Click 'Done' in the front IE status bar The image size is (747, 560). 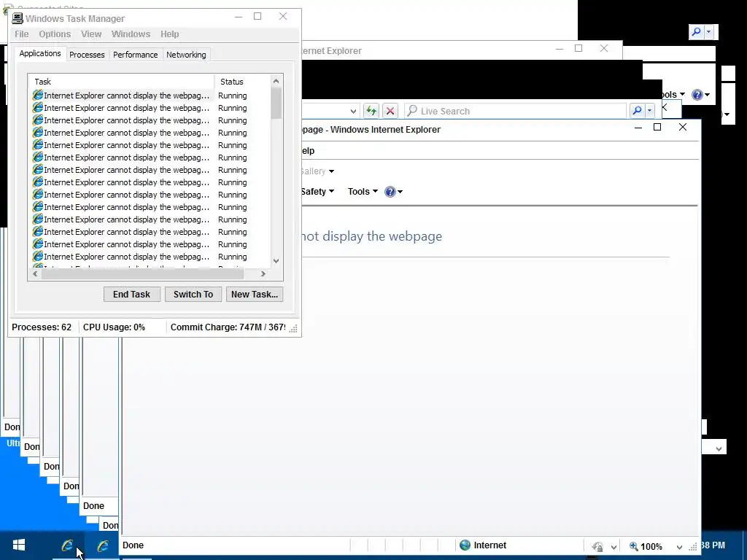point(133,545)
